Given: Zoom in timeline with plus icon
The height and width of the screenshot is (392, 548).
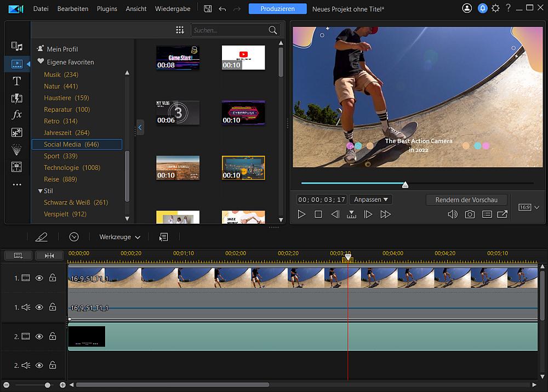Looking at the screenshot, I should click(x=62, y=385).
